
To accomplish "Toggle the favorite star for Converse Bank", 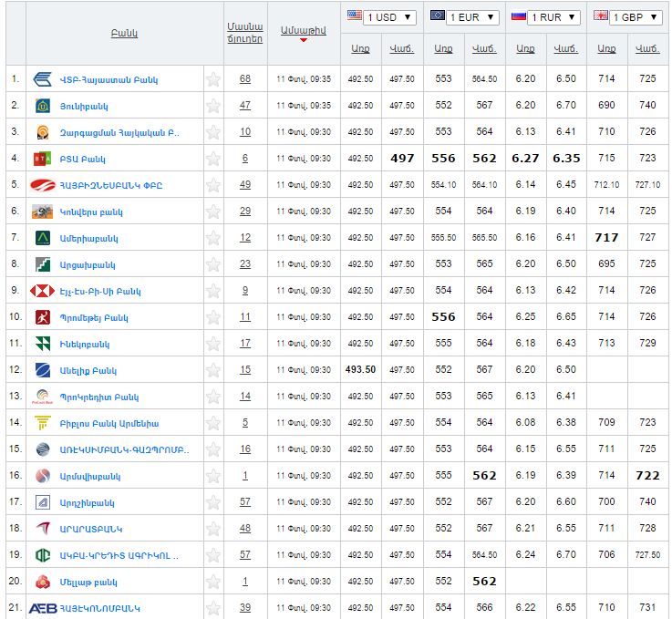I will pos(213,211).
